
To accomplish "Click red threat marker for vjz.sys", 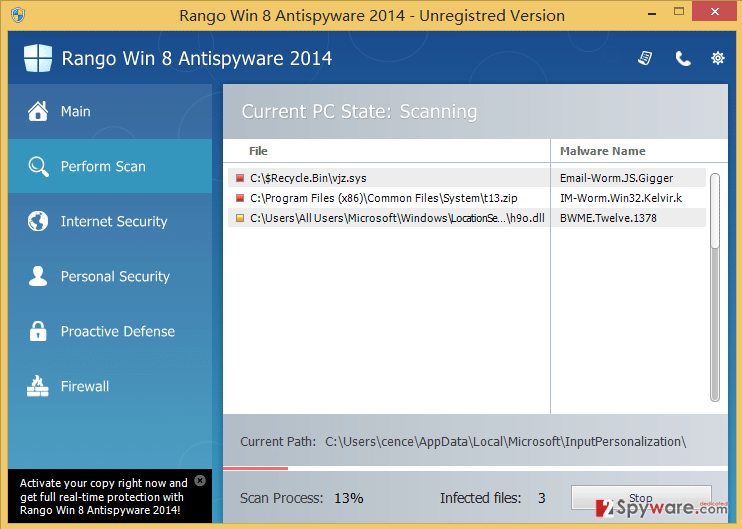I will click(x=240, y=178).
